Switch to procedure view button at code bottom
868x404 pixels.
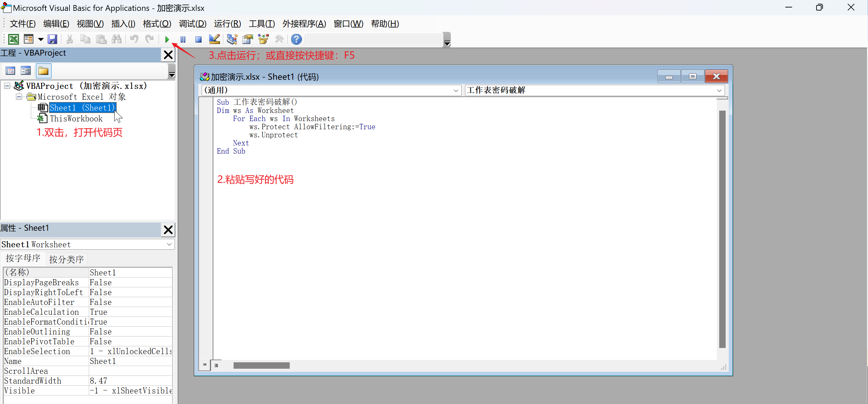[x=204, y=365]
